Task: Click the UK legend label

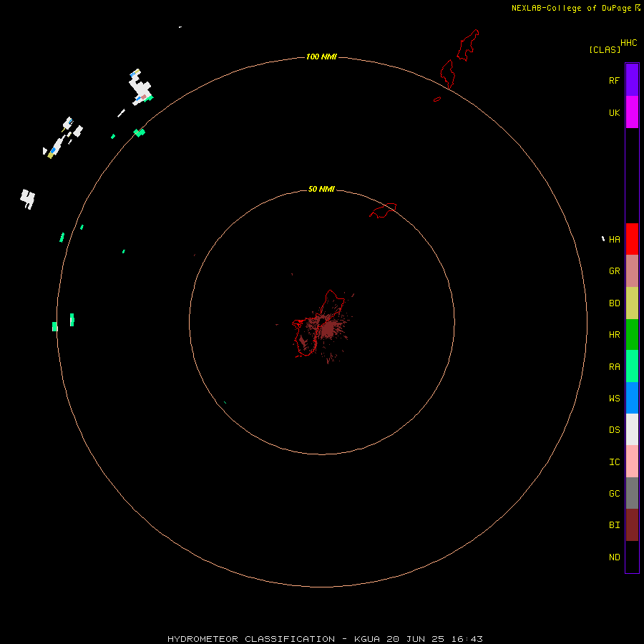Action: (614, 112)
